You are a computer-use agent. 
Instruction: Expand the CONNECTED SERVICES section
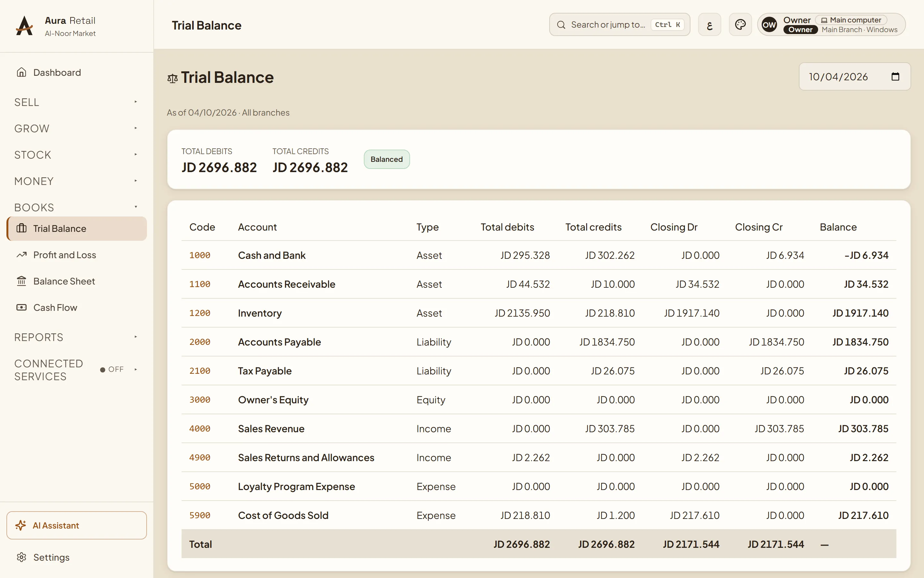point(76,370)
